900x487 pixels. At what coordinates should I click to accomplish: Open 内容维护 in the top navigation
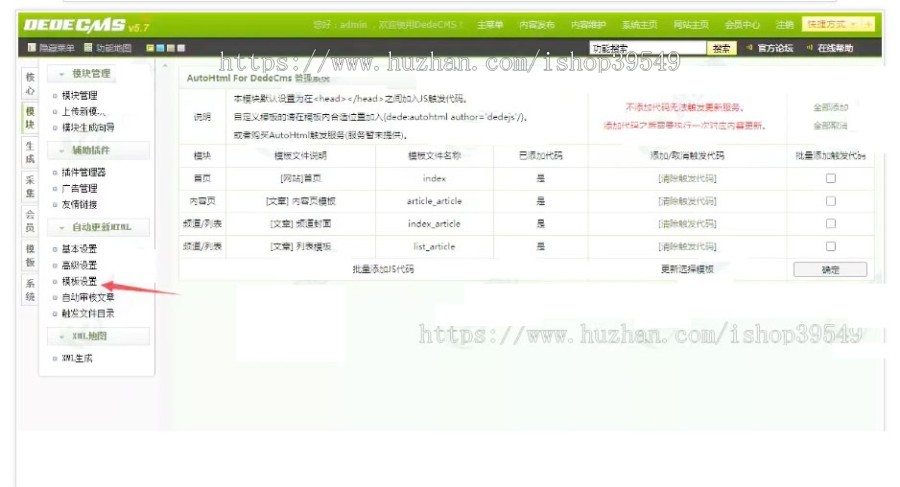coord(588,25)
